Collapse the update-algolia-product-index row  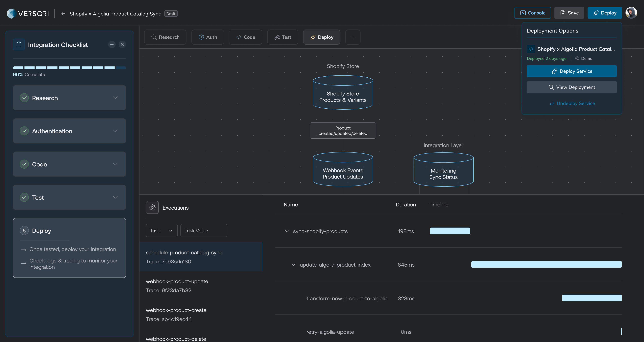(293, 265)
